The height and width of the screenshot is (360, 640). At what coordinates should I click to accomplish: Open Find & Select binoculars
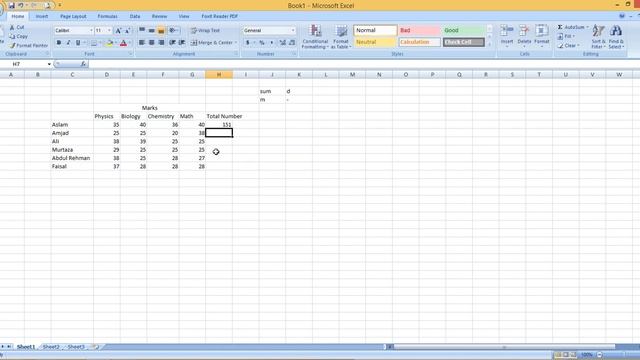coord(616,36)
